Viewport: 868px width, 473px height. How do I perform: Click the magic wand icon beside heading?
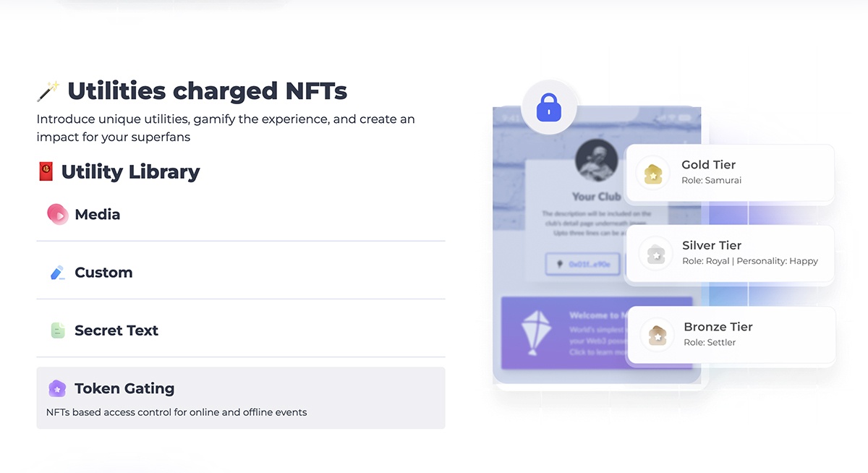click(x=48, y=92)
